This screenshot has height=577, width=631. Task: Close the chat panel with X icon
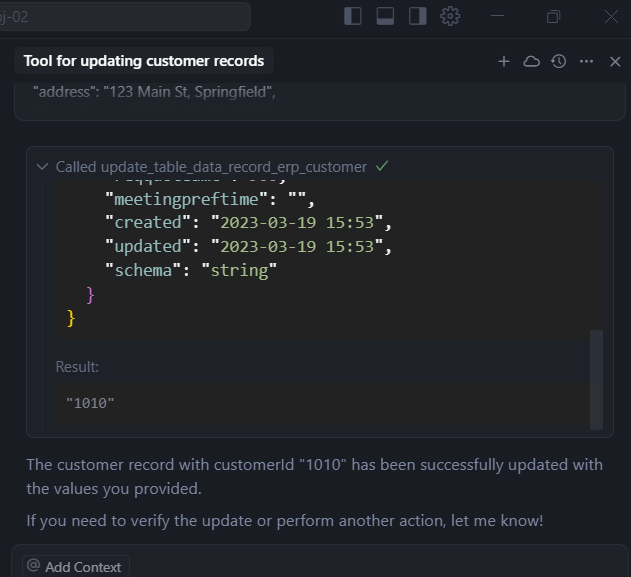[x=615, y=62]
